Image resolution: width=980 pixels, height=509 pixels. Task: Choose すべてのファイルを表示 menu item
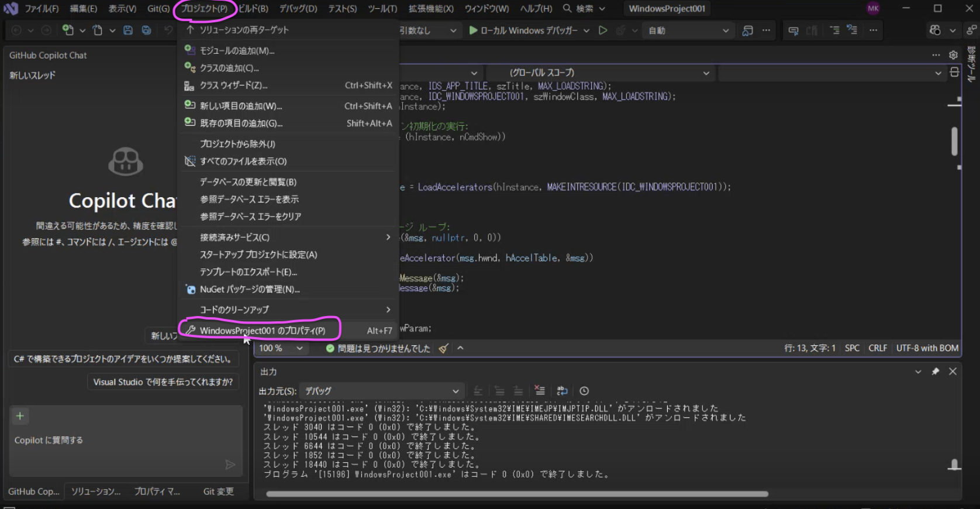(x=289, y=161)
